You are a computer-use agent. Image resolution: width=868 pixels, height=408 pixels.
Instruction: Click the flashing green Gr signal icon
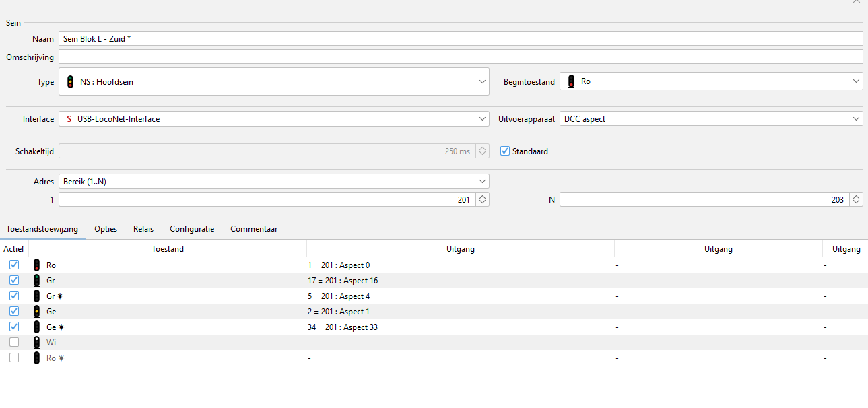pos(36,296)
